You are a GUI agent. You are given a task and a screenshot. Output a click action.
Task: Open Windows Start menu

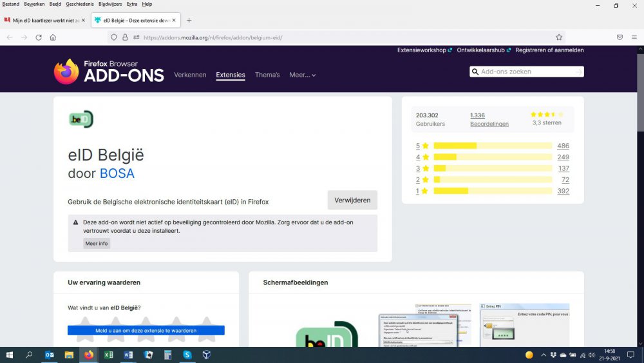click(x=10, y=355)
